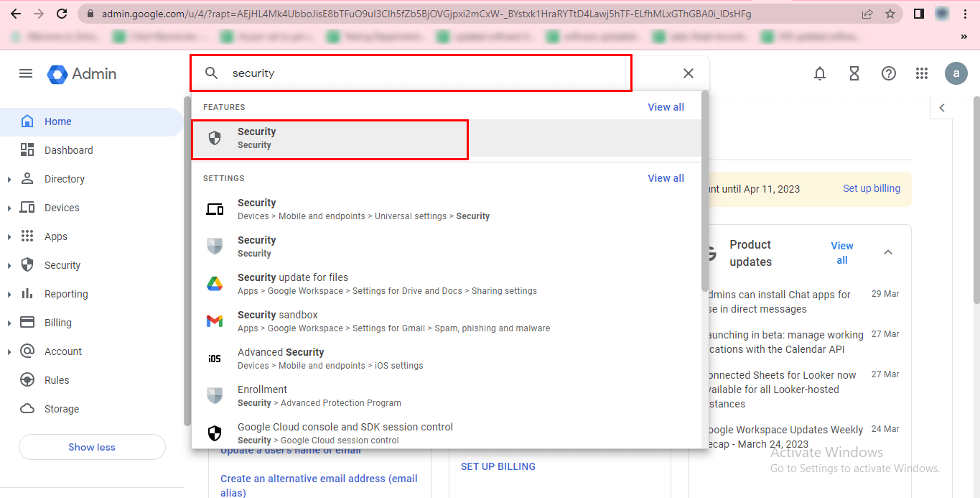Click the browser address bar URL
This screenshot has width=980, height=498.
click(x=426, y=14)
